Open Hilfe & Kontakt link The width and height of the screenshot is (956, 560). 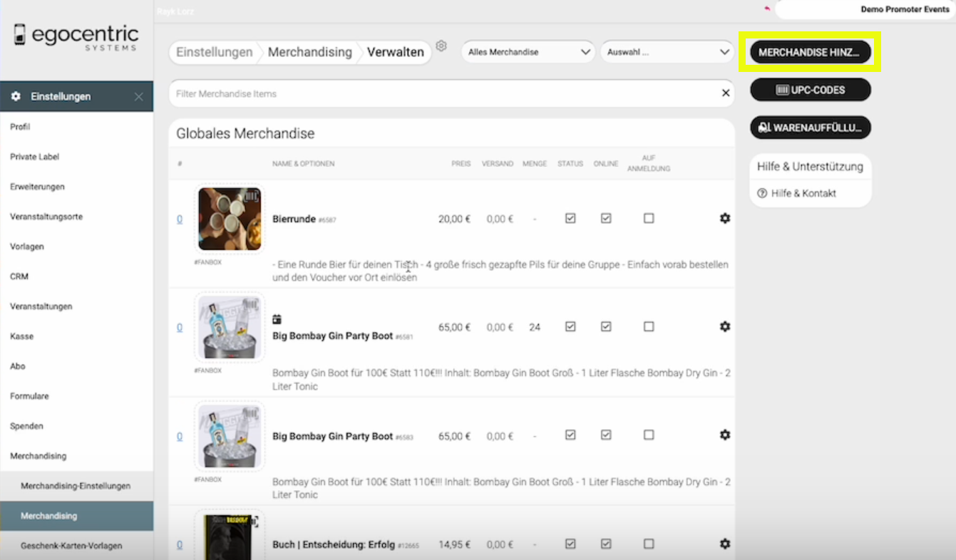point(803,193)
